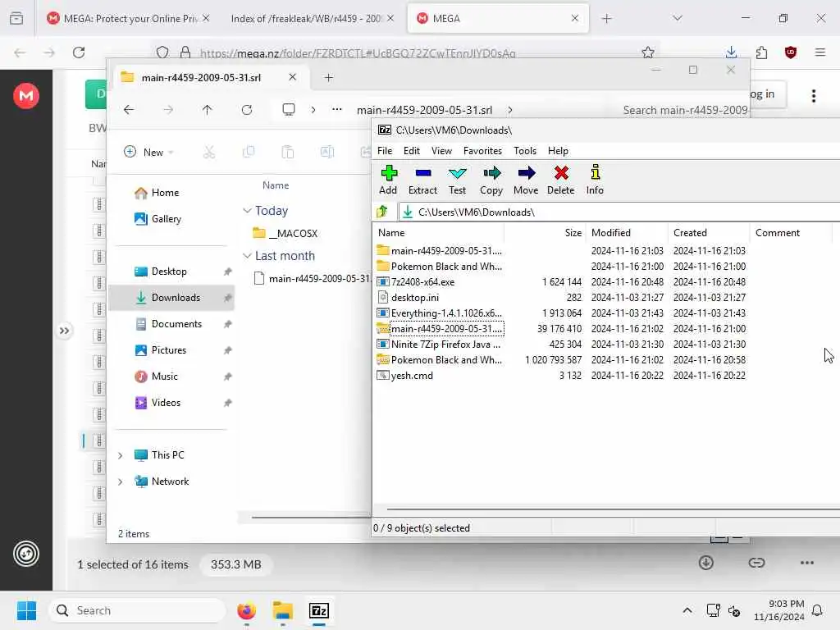Open Windows Start menu
840x630 pixels.
[26, 610]
